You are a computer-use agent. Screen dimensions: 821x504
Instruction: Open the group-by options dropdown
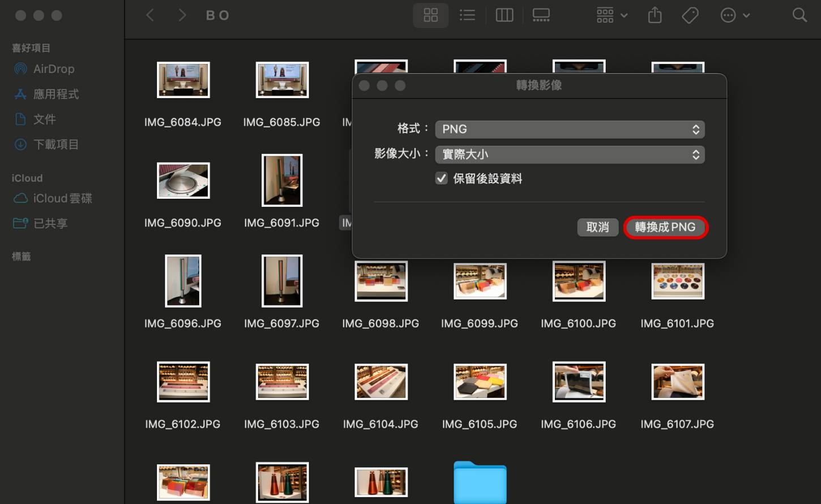pos(612,15)
